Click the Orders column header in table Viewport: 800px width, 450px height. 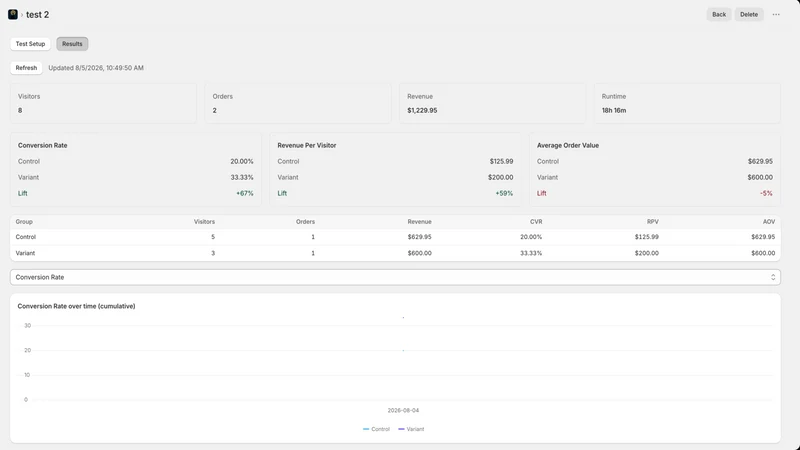(x=305, y=222)
